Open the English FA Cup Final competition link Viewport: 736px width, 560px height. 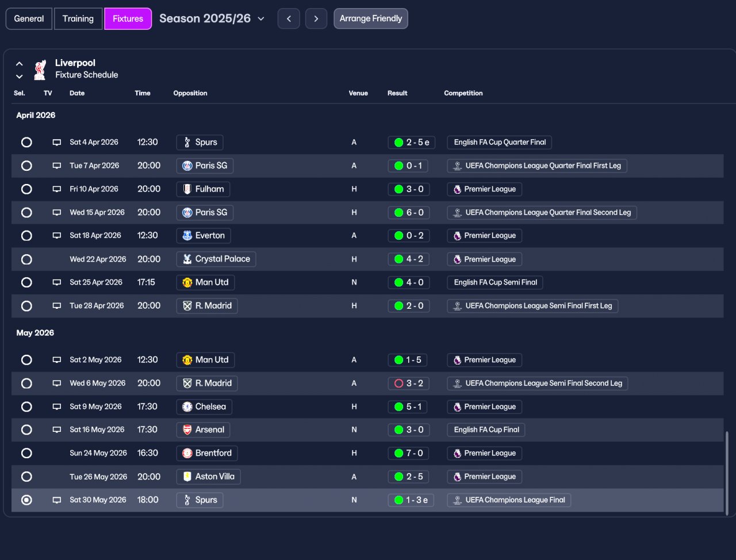click(486, 430)
